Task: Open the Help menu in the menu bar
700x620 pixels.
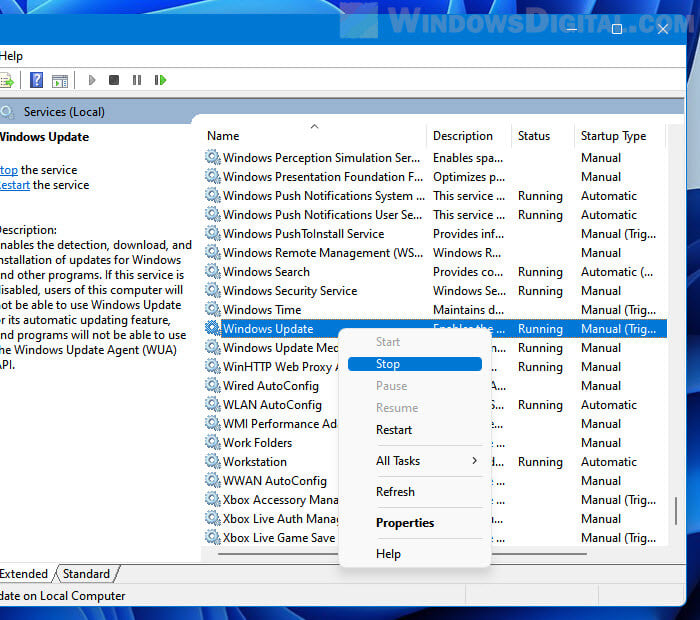Action: (11, 56)
